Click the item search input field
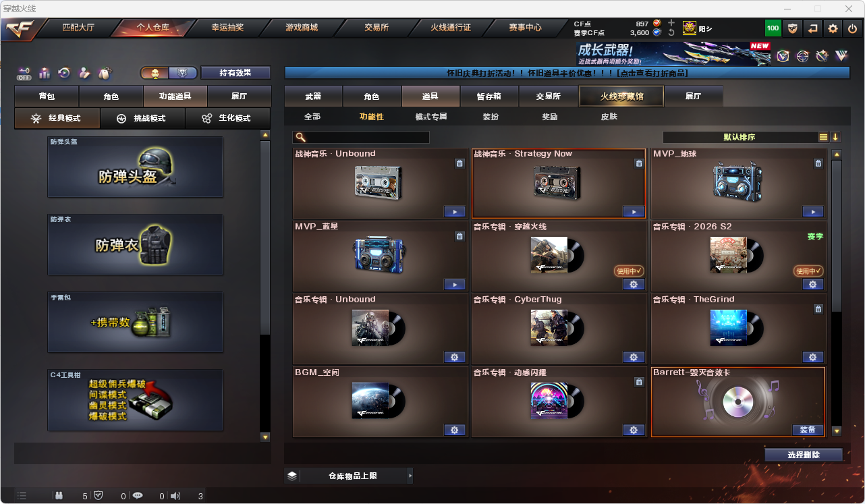 pyautogui.click(x=361, y=137)
